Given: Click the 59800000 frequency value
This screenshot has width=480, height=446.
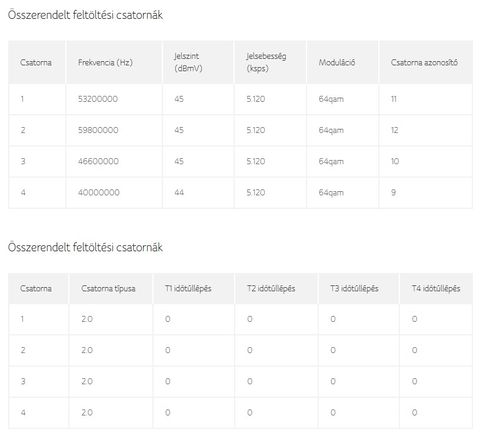Looking at the screenshot, I should (98, 130).
